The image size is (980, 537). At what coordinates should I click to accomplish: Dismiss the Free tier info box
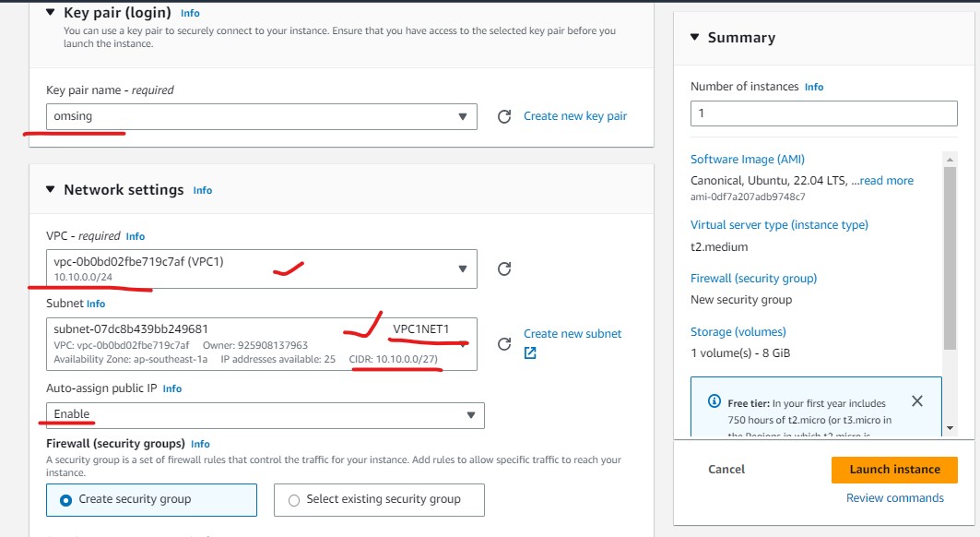tap(916, 401)
